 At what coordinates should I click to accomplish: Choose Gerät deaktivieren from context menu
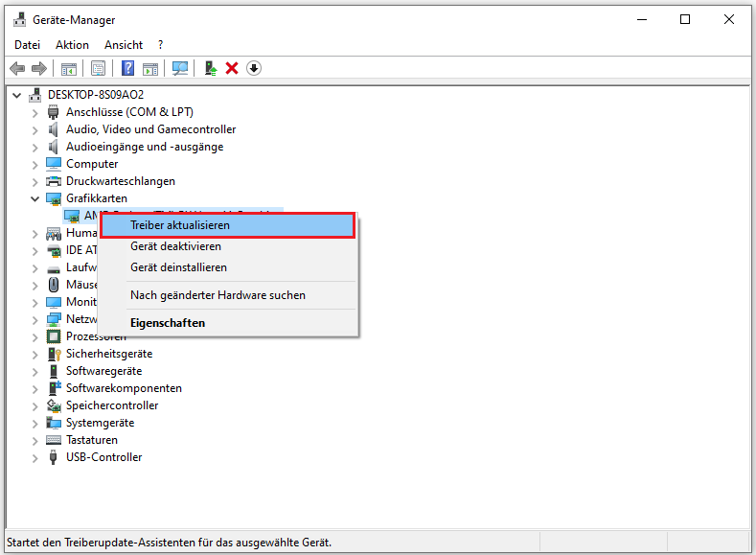coord(228,246)
